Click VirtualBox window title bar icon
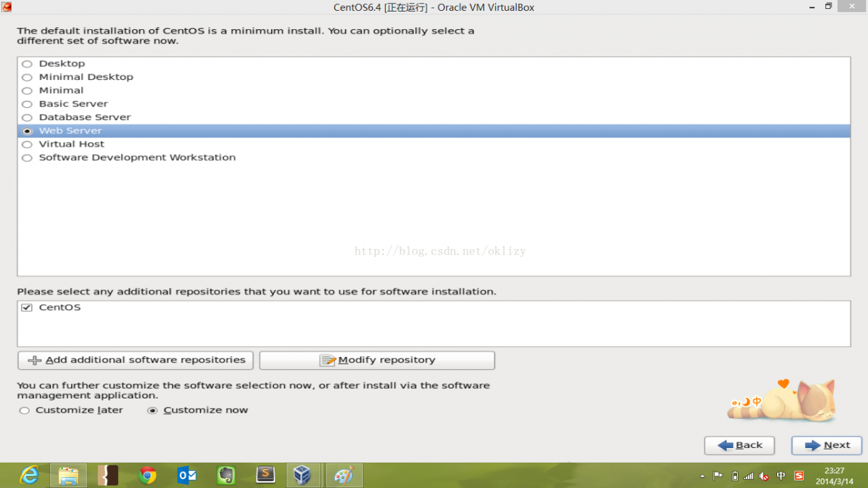Image resolution: width=868 pixels, height=488 pixels. click(6, 7)
